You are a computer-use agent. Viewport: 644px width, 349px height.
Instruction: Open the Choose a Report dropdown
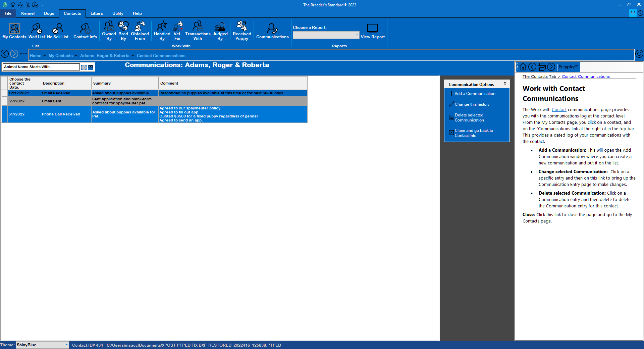pyautogui.click(x=357, y=35)
